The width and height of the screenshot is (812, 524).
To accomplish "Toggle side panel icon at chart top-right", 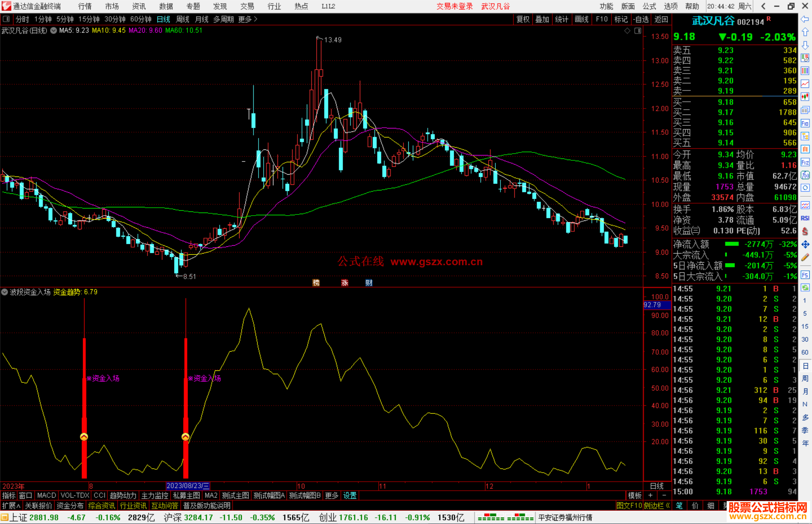I will click(x=638, y=31).
